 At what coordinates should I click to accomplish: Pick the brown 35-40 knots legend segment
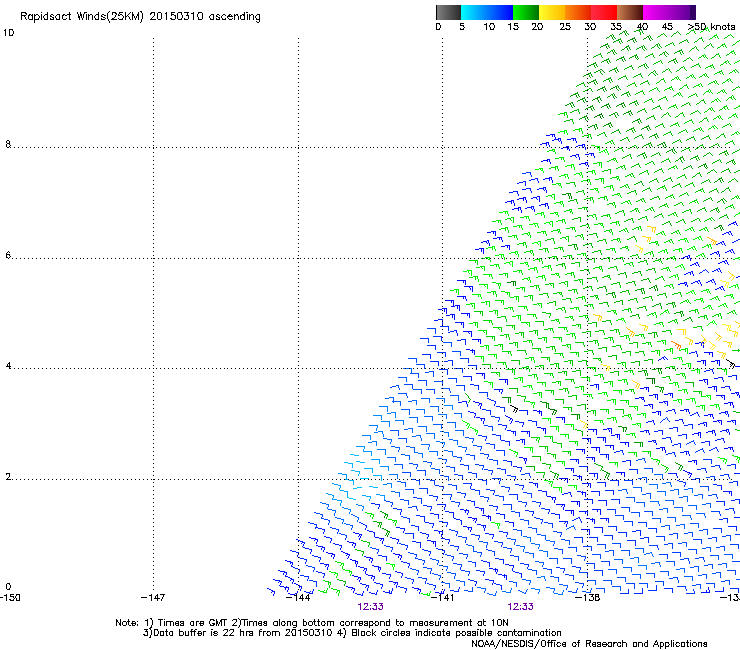630,12
